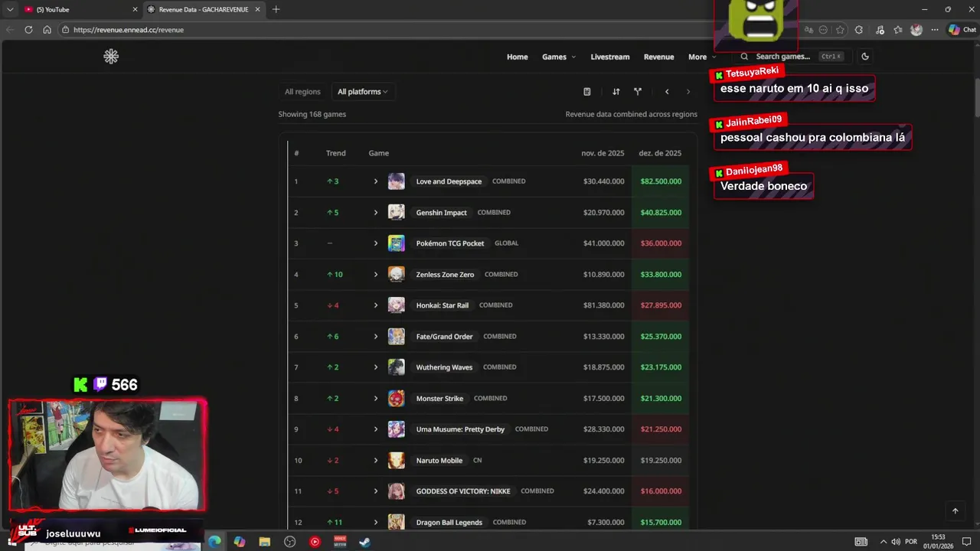Expand Naruto Mobile row chevron

pyautogui.click(x=376, y=460)
